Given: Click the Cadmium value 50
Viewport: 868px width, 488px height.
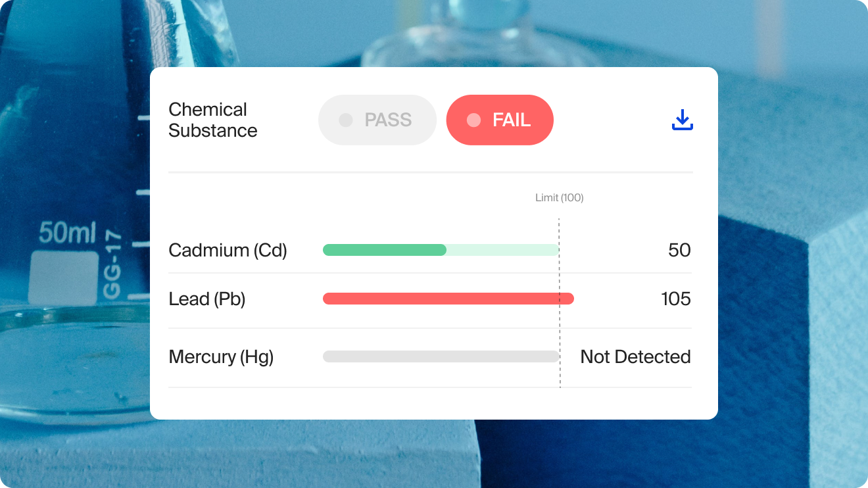Looking at the screenshot, I should click(679, 250).
